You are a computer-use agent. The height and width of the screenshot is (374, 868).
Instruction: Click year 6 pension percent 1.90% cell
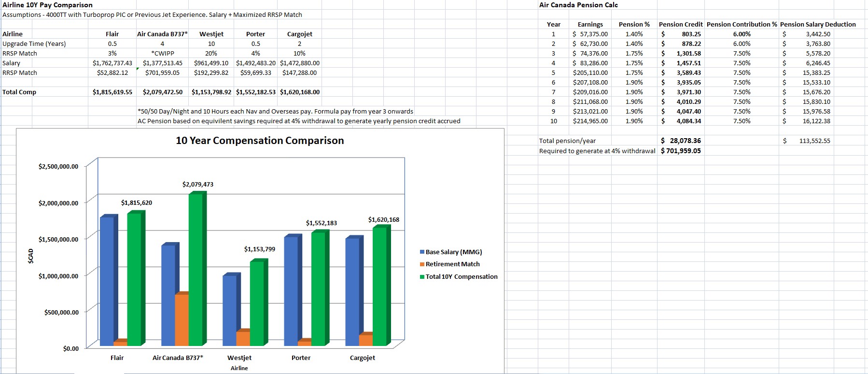[634, 82]
